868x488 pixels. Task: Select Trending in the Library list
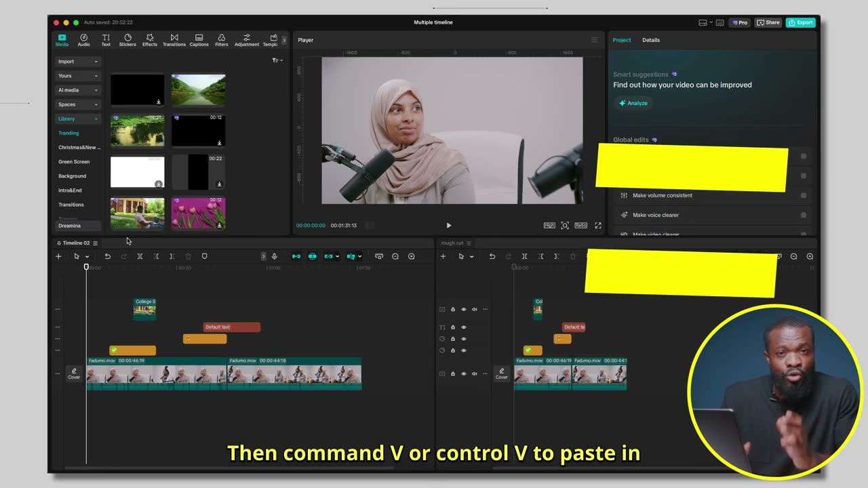[x=68, y=133]
